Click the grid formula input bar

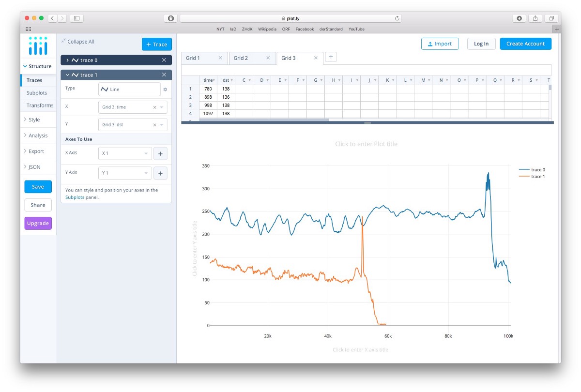367,70
